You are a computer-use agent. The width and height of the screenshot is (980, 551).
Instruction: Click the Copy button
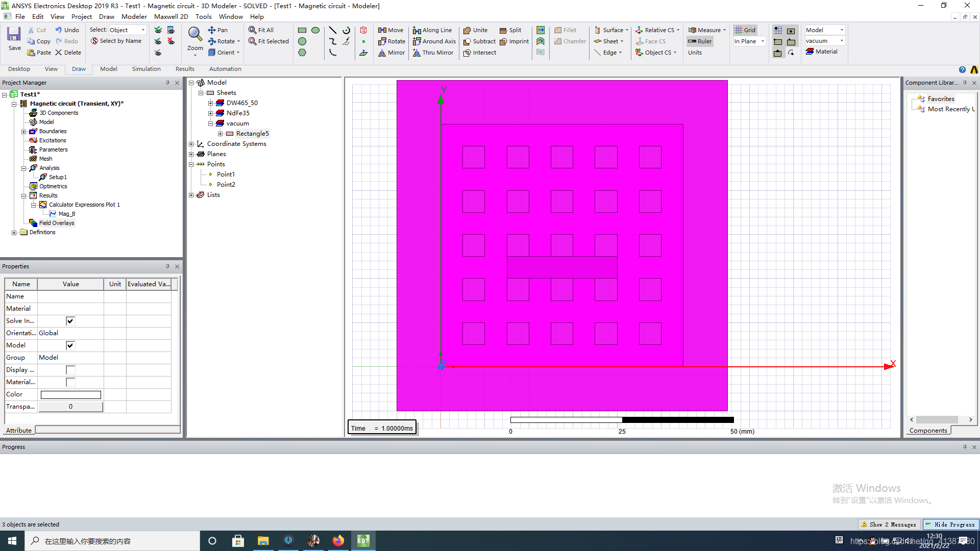(x=39, y=41)
